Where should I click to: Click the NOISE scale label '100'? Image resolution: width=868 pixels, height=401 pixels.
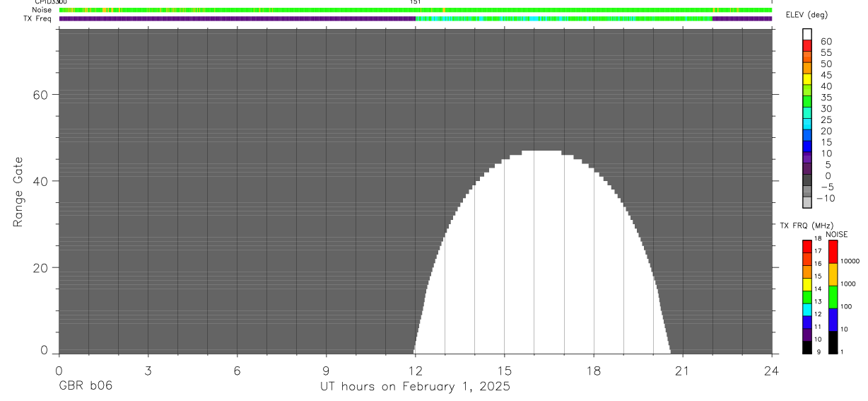(848, 306)
